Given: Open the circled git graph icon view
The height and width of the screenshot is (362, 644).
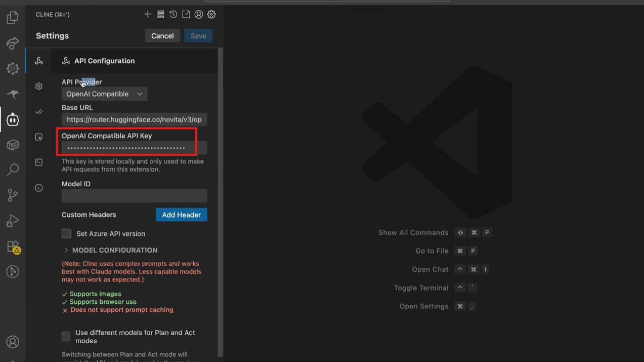Looking at the screenshot, I should (x=13, y=272).
